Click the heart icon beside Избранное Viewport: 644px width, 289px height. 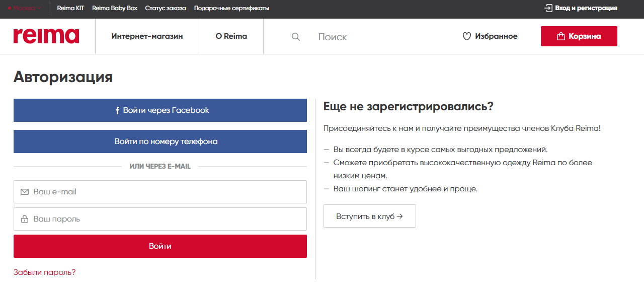pos(466,36)
